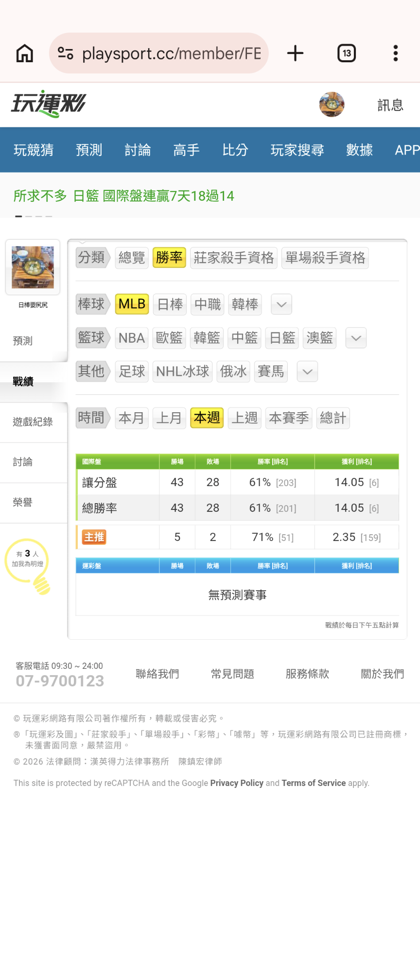The width and height of the screenshot is (420, 980).
Task: Click the Privacy Policy link
Action: click(x=237, y=783)
